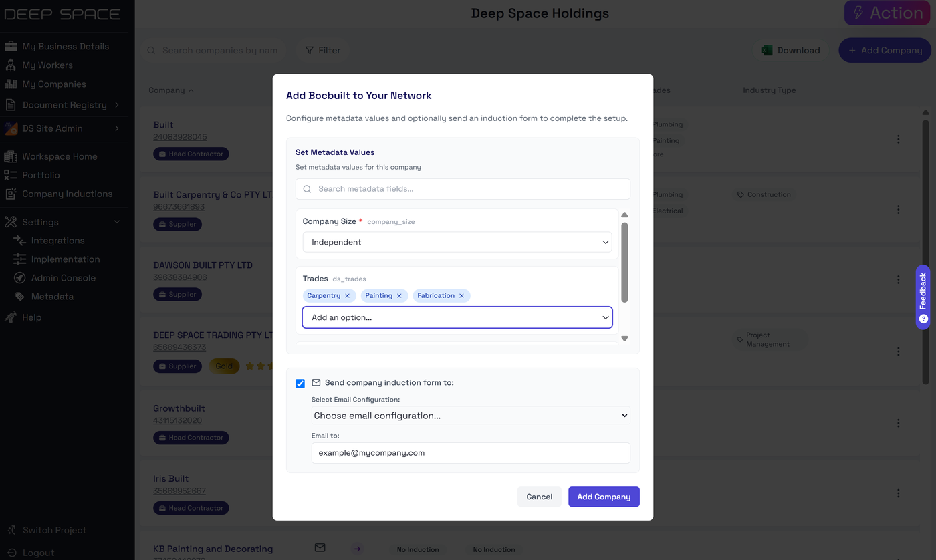This screenshot has width=936, height=560.
Task: Cancel the Add Bocbuilt dialog
Action: 539,497
